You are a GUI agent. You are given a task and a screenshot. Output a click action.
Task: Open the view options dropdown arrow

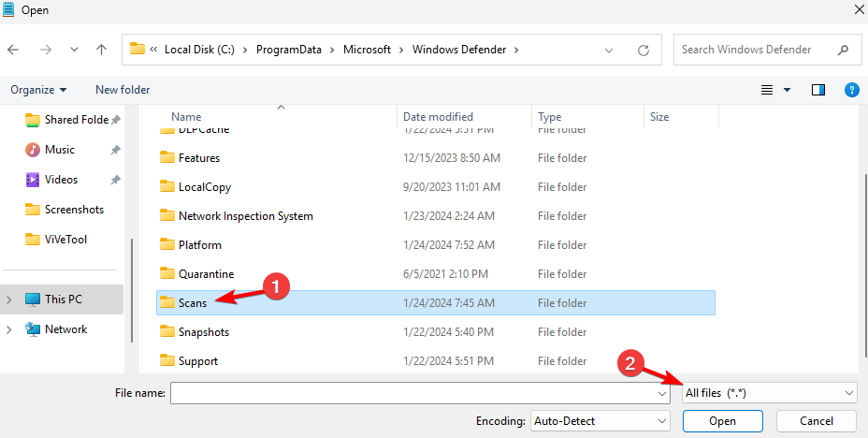coord(788,90)
